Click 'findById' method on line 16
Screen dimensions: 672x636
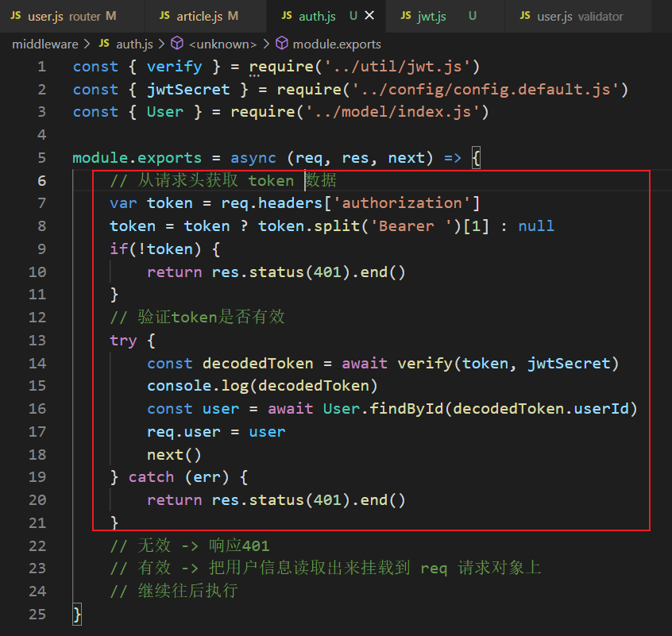coord(406,409)
